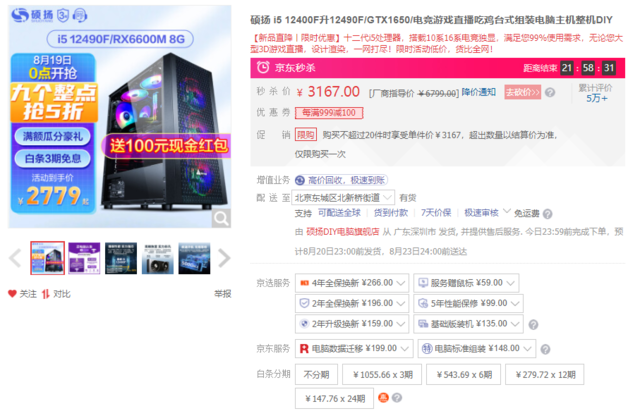Click 降价通知 link

coord(479,92)
